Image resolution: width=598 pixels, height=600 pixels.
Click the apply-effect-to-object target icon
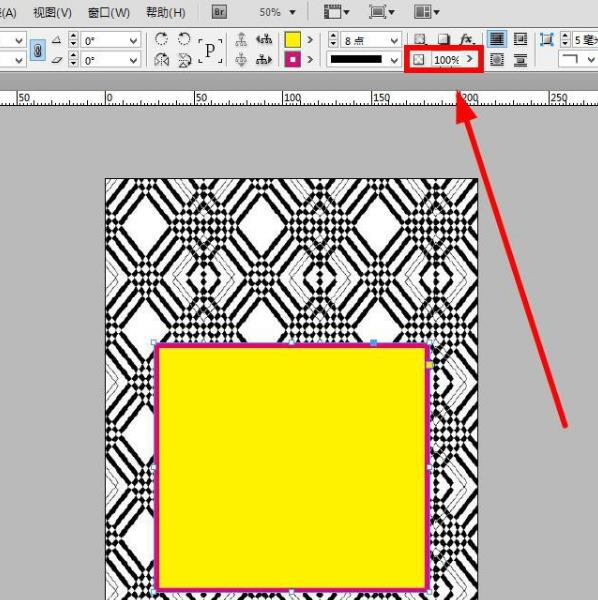[x=420, y=39]
